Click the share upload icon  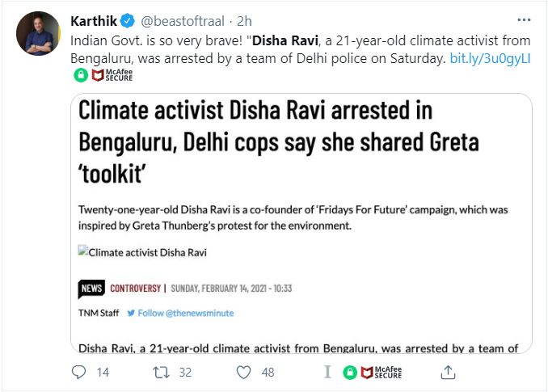point(447,373)
